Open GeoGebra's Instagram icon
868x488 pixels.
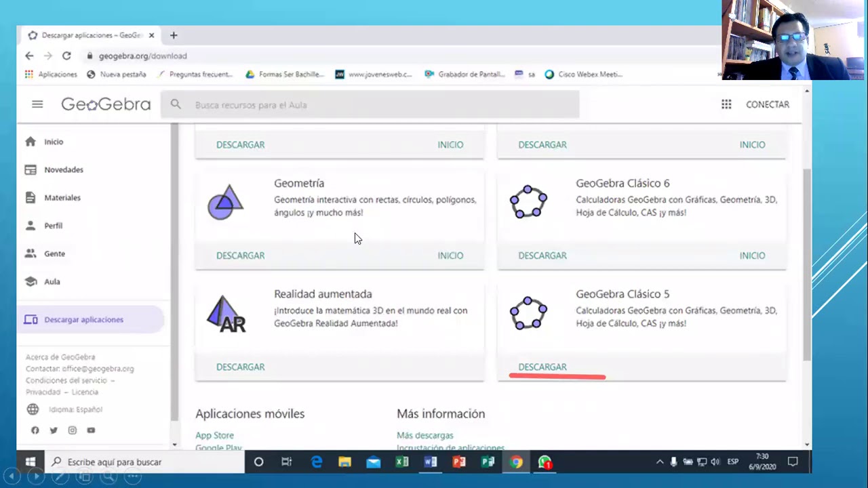[x=73, y=430]
